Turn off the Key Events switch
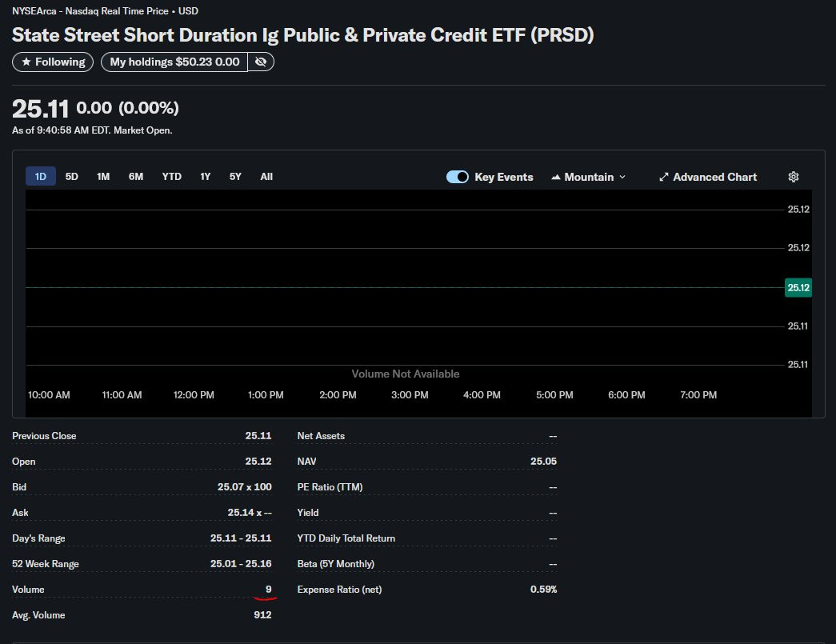Screen dimensions: 836x644 458,177
